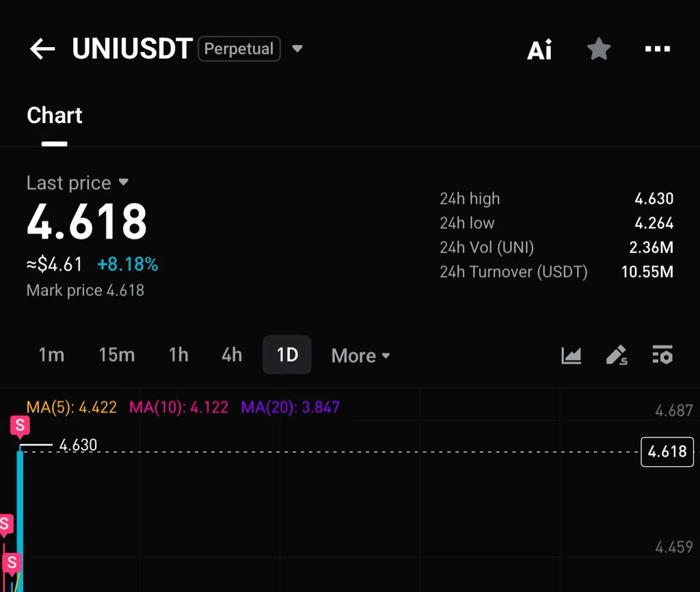
Task: Expand the UNIUSDT Perpetual pair dropdown arrow
Action: pos(297,49)
